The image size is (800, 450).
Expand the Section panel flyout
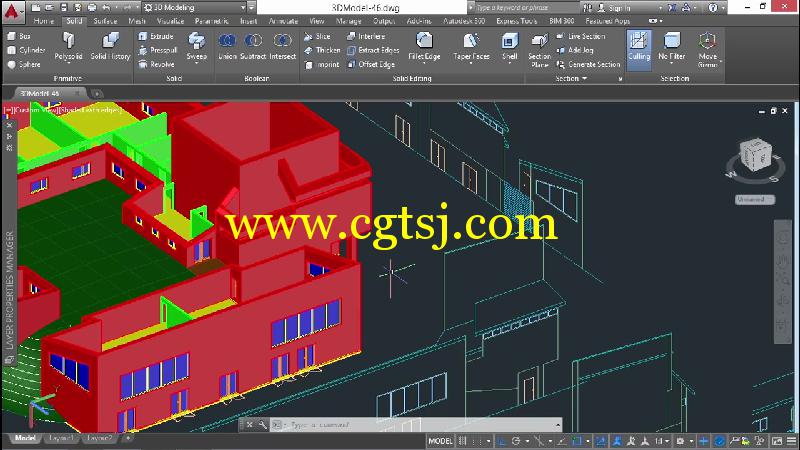570,79
